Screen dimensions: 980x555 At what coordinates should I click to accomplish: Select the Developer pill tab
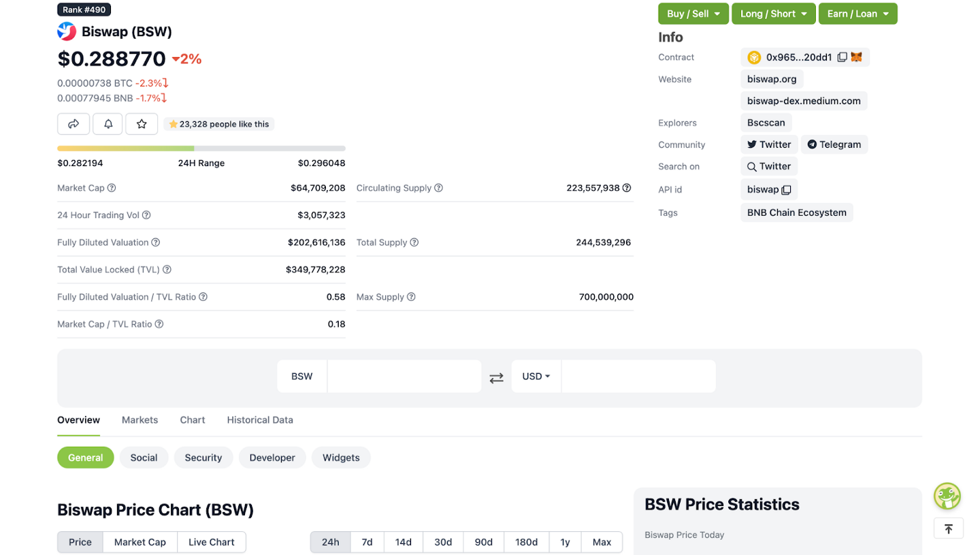point(272,458)
